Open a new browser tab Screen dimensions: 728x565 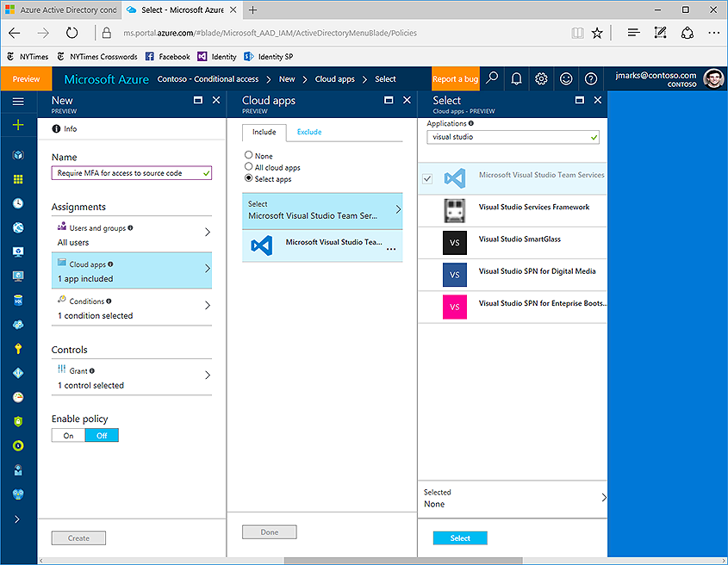[x=252, y=9]
